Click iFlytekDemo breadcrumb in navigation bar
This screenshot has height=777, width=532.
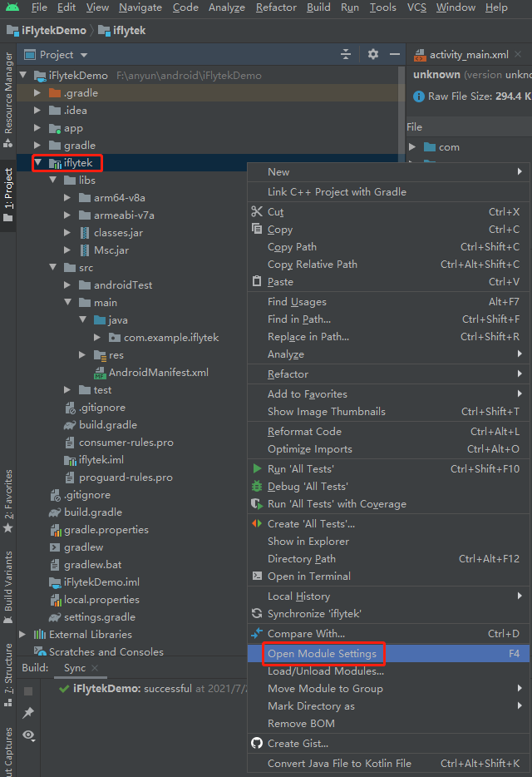point(47,31)
